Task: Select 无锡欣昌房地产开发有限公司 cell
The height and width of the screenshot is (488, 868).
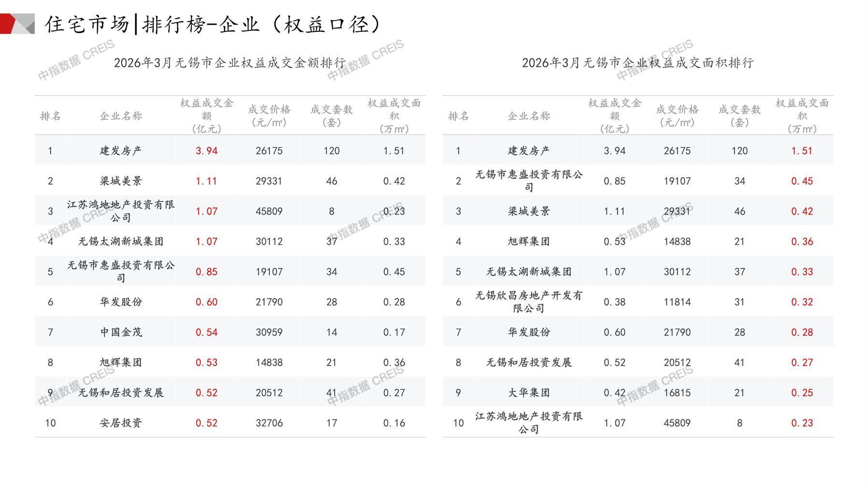Action: pos(528,302)
